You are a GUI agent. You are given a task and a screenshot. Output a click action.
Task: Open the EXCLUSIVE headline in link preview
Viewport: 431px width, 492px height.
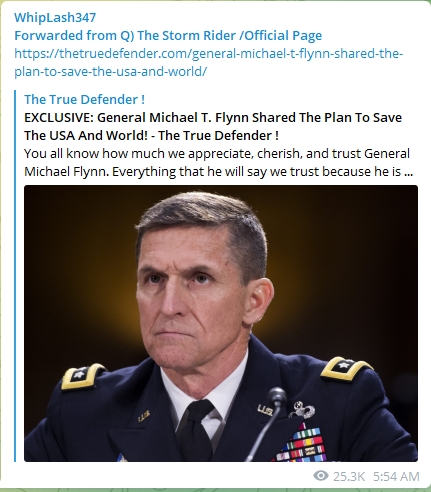(213, 126)
